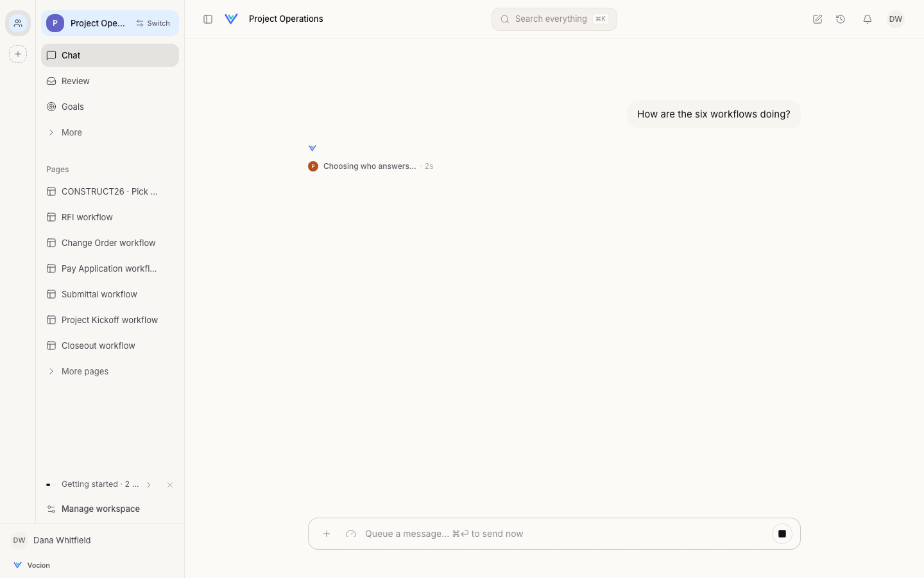The width and height of the screenshot is (924, 578).
Task: Click the team members icon in left rail
Action: point(18,23)
